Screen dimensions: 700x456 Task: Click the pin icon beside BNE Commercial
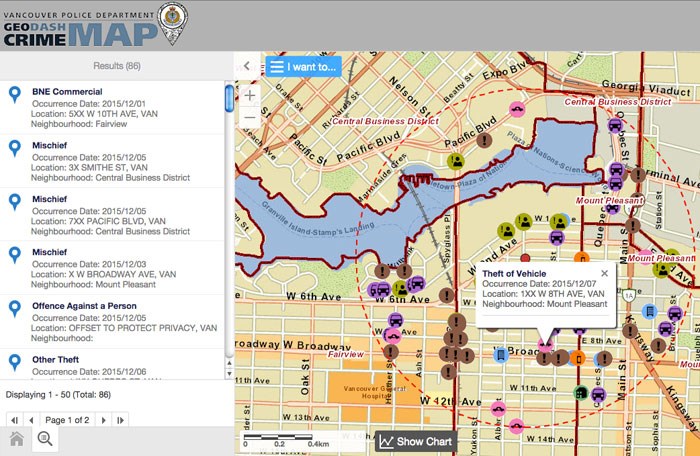15,94
